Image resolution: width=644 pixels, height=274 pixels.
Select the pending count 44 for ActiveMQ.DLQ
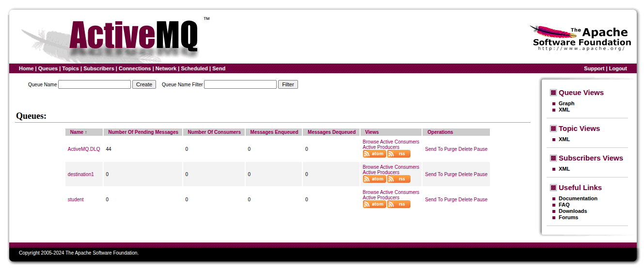tap(109, 149)
